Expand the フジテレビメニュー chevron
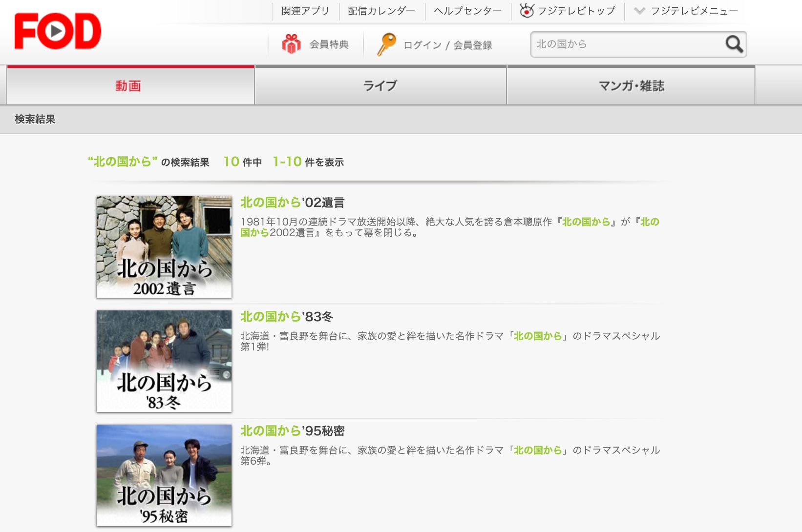Image resolution: width=802 pixels, height=532 pixels. click(x=639, y=11)
